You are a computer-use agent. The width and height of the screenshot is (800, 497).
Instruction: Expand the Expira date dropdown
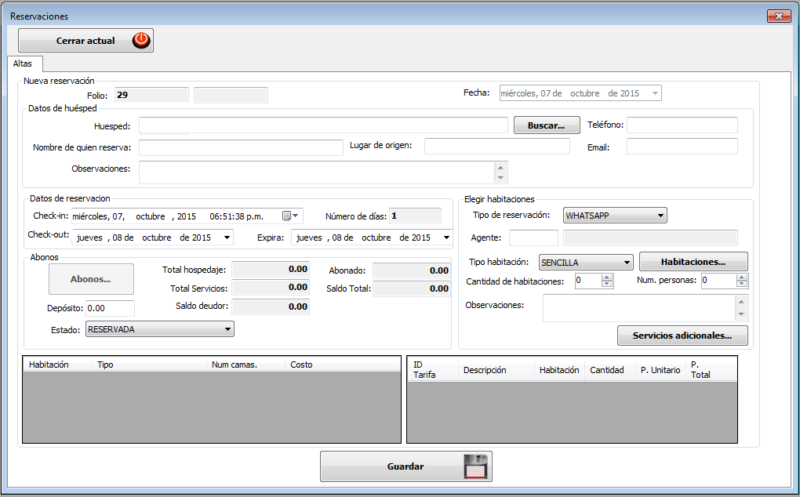point(446,238)
